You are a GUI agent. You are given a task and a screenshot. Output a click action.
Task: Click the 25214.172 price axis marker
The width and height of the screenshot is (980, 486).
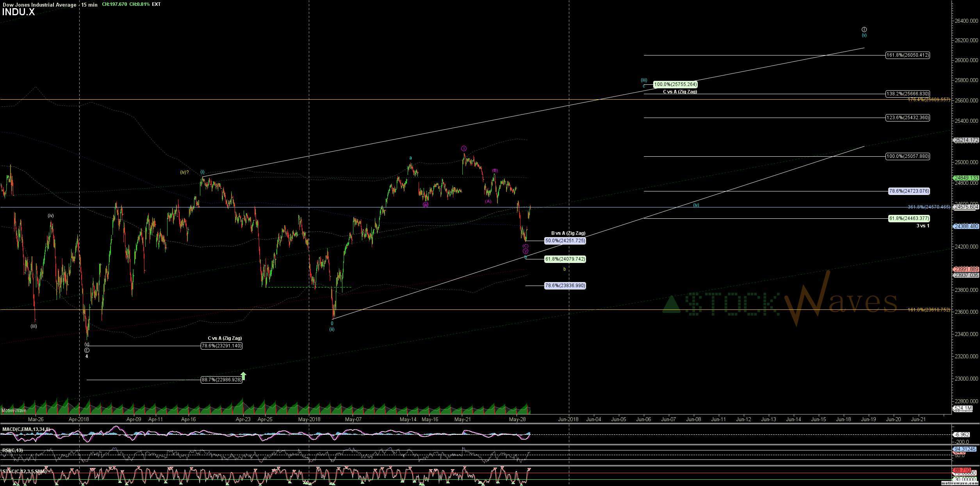tap(966, 140)
